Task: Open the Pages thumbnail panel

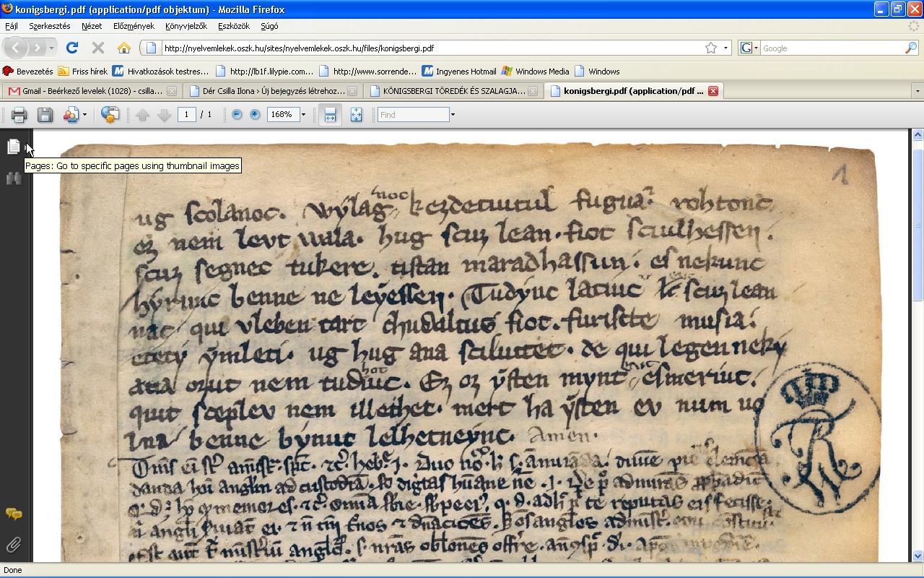Action: pyautogui.click(x=14, y=147)
